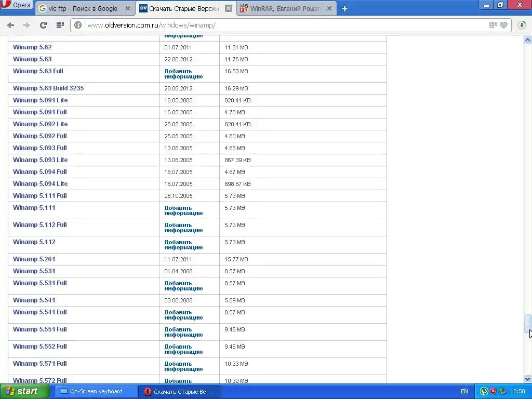Open Winamp 5.091 Lite link
532x399 pixels.
click(40, 100)
